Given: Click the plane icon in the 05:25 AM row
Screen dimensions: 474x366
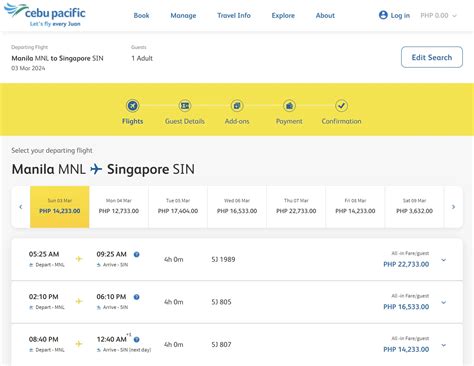Looking at the screenshot, I should click(x=79, y=259).
